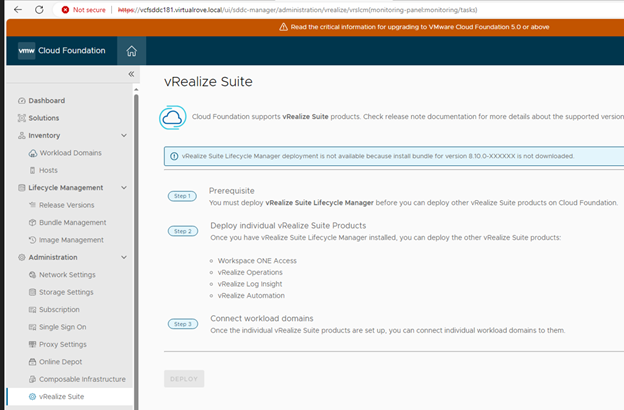Screen dimensions: 624x410
Task: Click the Single Sign On icon
Action: tap(33, 327)
